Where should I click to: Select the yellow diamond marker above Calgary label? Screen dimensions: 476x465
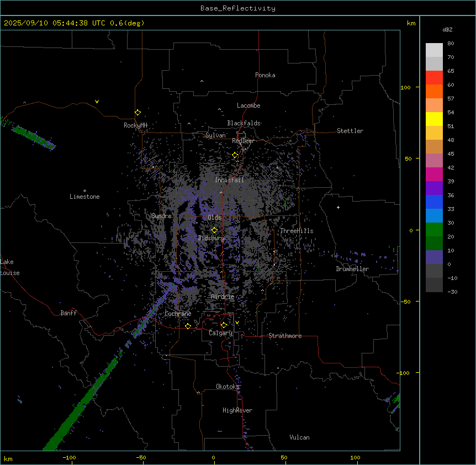coord(224,325)
